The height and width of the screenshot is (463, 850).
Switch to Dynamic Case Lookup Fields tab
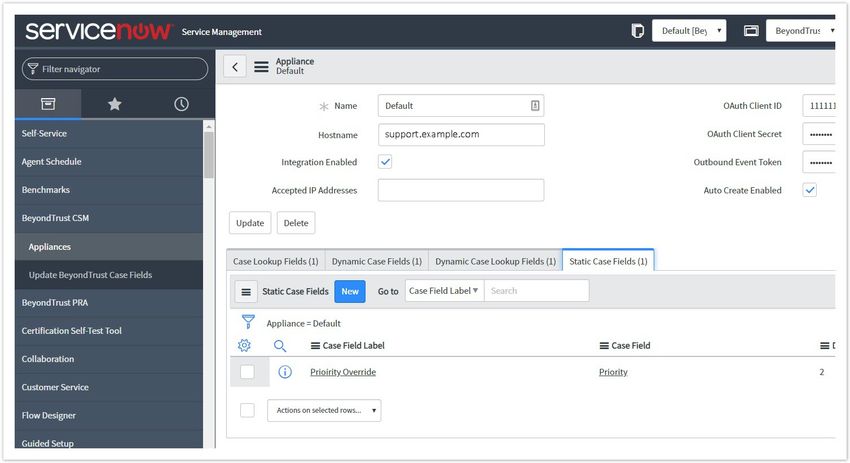click(x=495, y=261)
